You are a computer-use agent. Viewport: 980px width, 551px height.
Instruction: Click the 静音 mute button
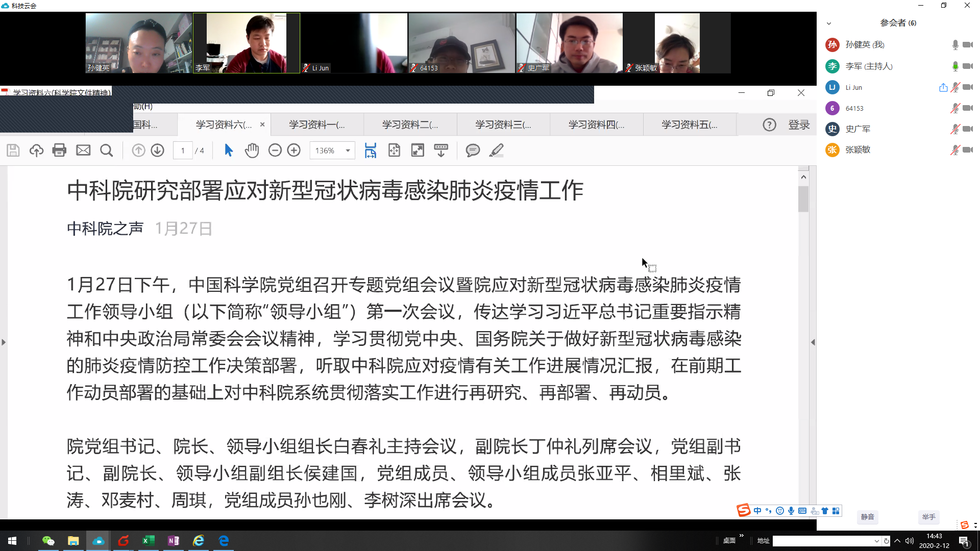coord(867,517)
